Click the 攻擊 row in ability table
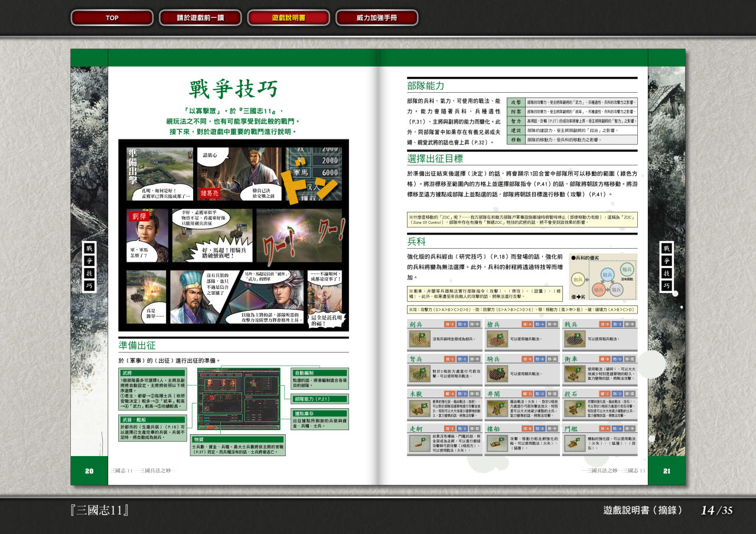Image resolution: width=756 pixels, height=534 pixels. (x=572, y=102)
